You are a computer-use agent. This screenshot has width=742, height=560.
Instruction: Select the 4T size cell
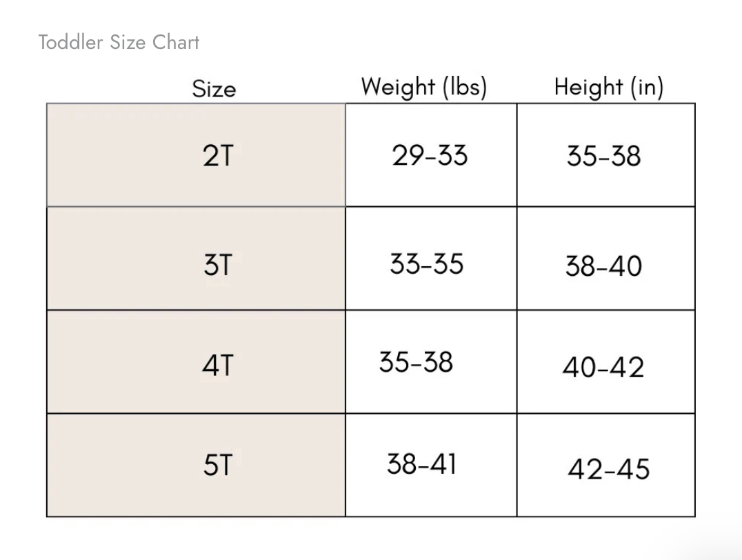218,365
